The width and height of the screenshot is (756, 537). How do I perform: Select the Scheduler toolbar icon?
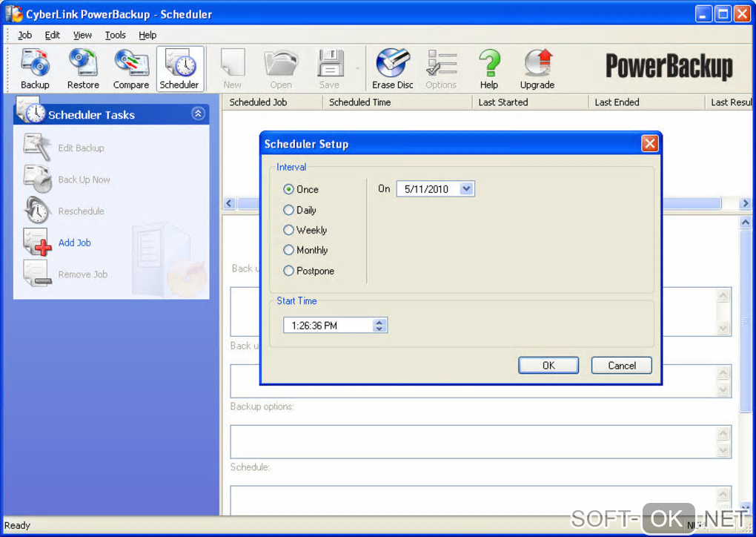(x=179, y=68)
